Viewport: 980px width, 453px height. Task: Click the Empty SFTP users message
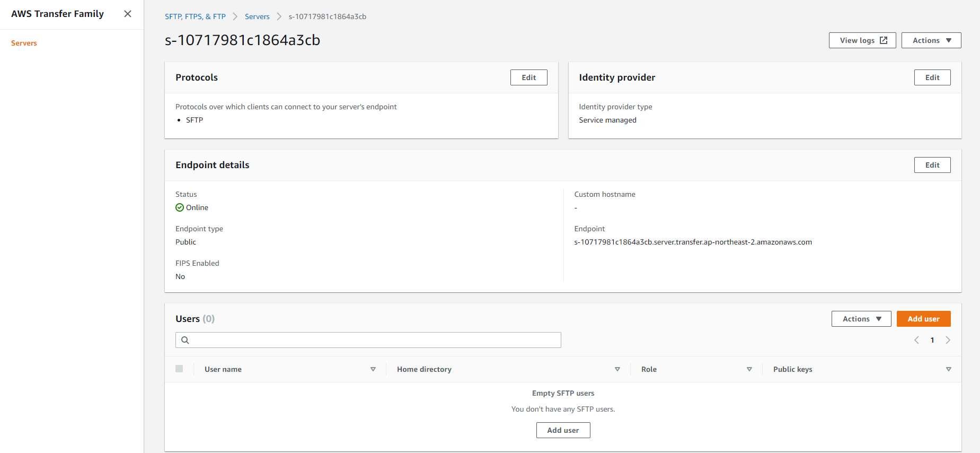563,393
